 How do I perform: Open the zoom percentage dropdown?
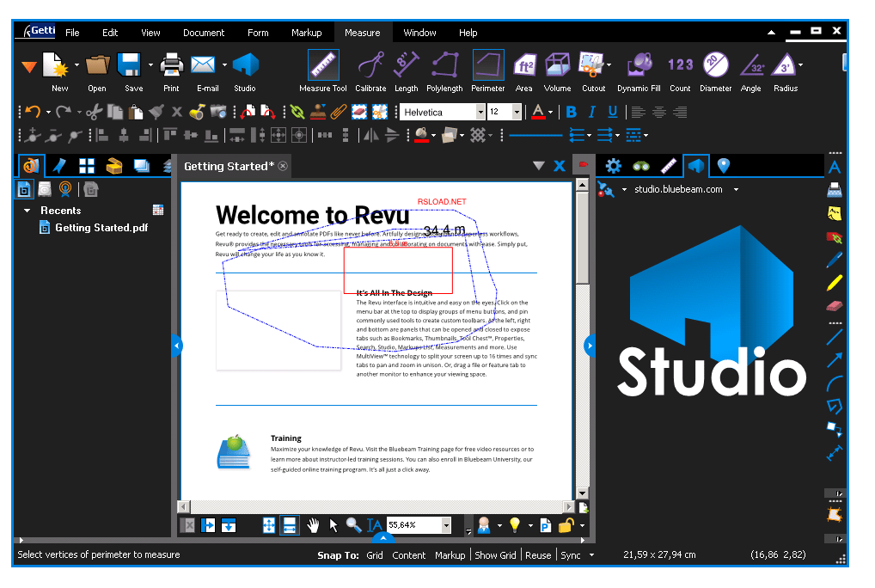[445, 524]
